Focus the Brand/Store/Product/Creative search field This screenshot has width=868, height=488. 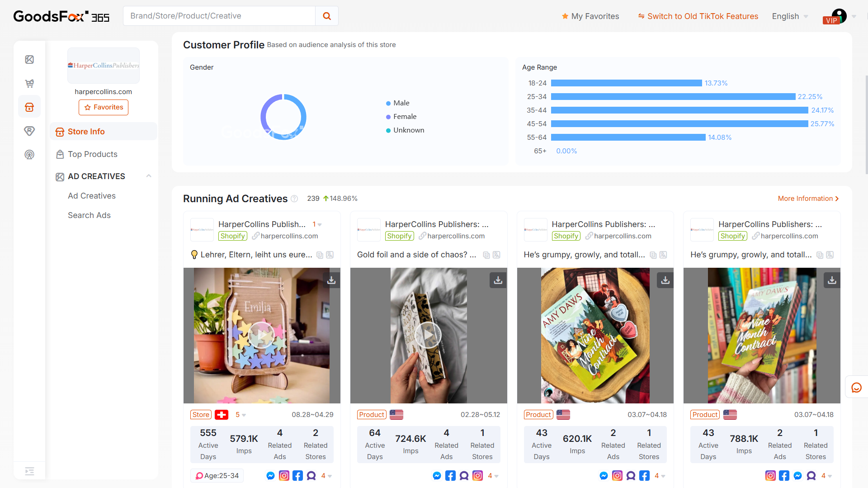point(219,16)
